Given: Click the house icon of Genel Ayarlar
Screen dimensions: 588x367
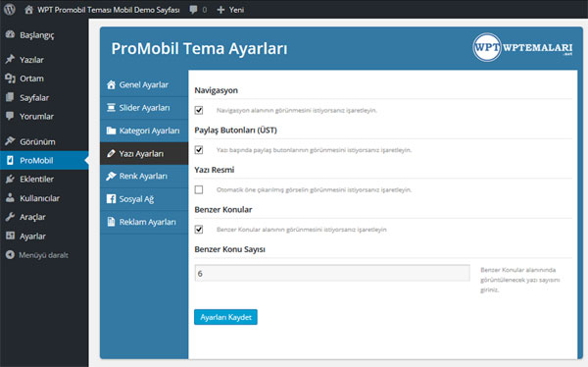Looking at the screenshot, I should pyautogui.click(x=111, y=85).
